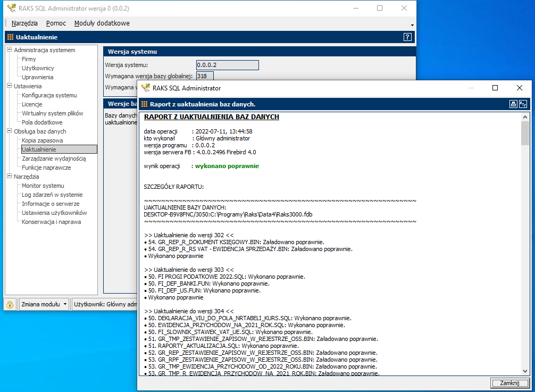The height and width of the screenshot is (392, 535).
Task: Click the report scrollbar up arrow
Action: click(525, 117)
